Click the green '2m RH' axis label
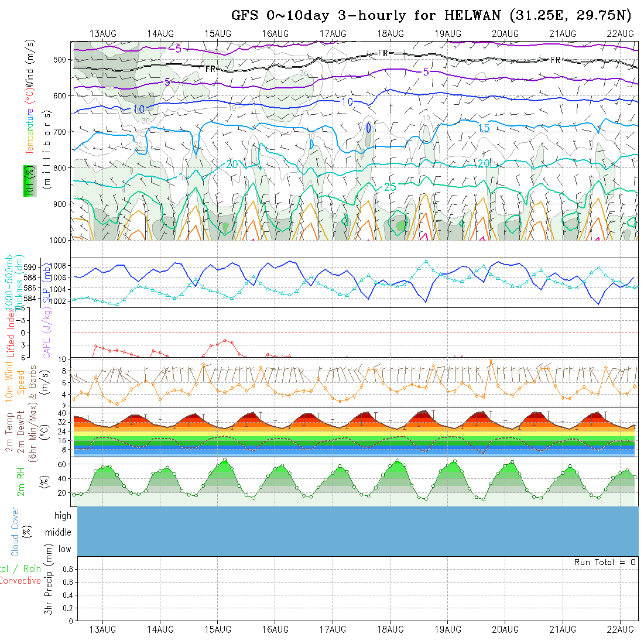The width and height of the screenshot is (644, 644). (20, 482)
